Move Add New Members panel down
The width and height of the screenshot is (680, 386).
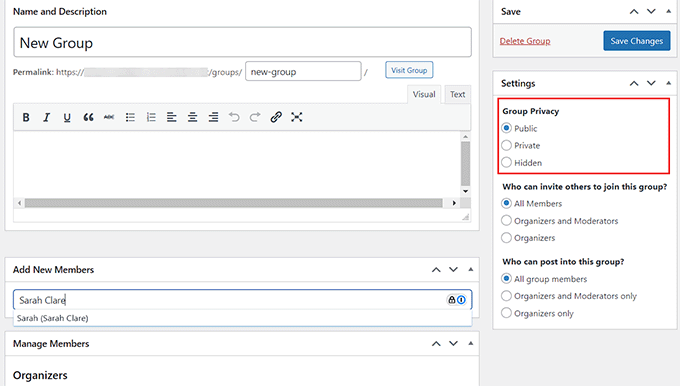coord(453,270)
